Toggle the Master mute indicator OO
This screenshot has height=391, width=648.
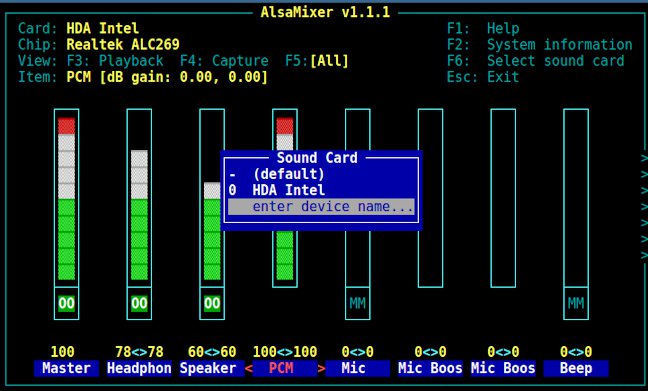click(67, 303)
